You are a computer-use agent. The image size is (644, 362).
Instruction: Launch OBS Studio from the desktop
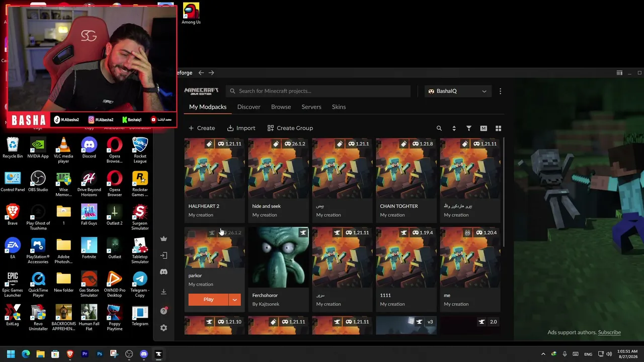coord(38,182)
